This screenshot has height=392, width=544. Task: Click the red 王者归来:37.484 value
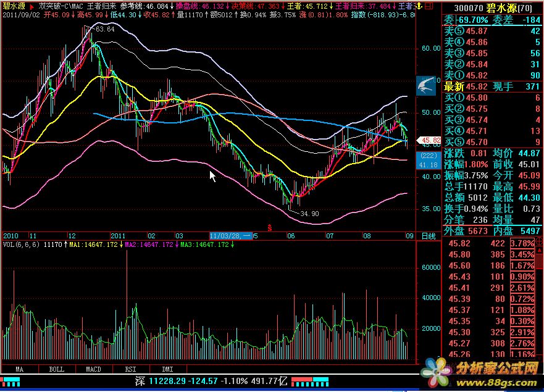pyautogui.click(x=363, y=6)
